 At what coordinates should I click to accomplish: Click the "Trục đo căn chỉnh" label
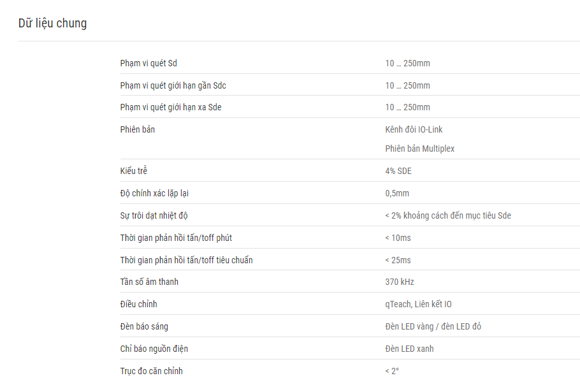tap(152, 371)
